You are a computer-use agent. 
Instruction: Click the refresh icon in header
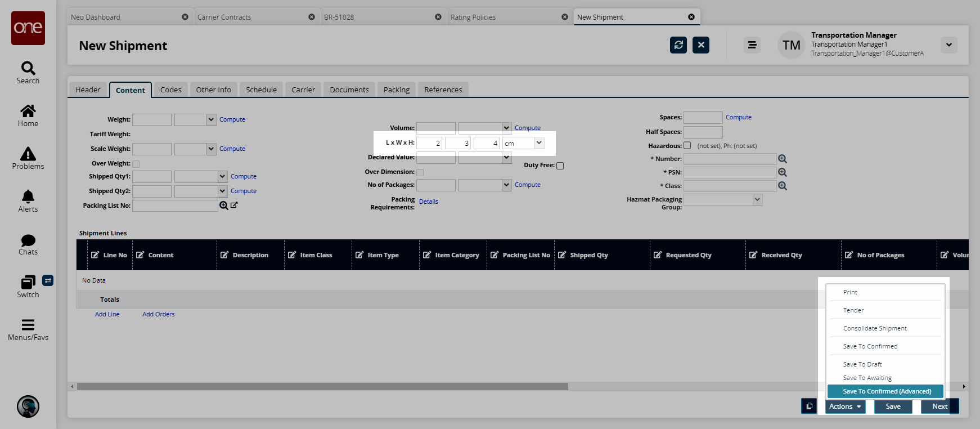(x=678, y=45)
